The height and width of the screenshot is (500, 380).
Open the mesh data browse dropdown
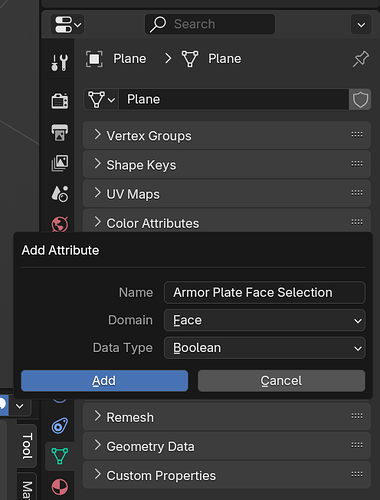tap(101, 99)
